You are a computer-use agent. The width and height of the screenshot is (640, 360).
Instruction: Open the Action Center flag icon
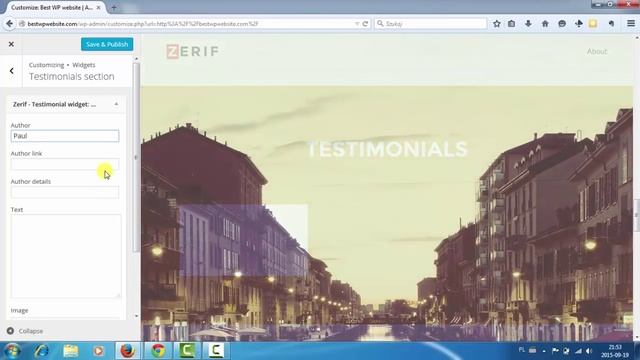pyautogui.click(x=555, y=351)
